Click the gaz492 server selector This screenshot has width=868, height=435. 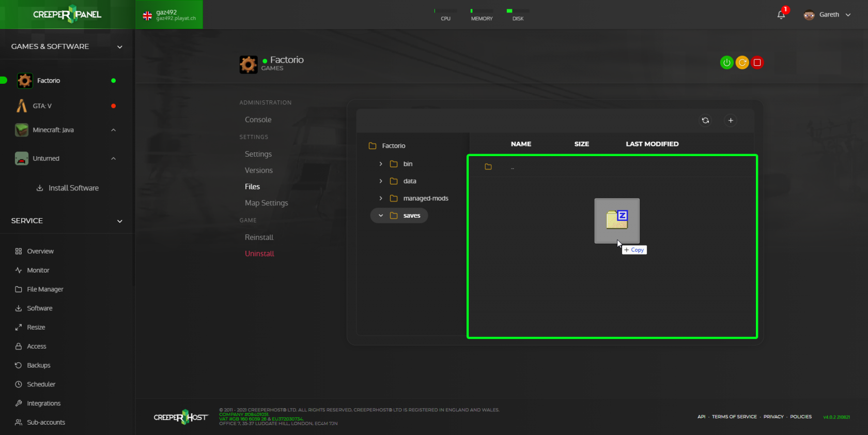(169, 14)
